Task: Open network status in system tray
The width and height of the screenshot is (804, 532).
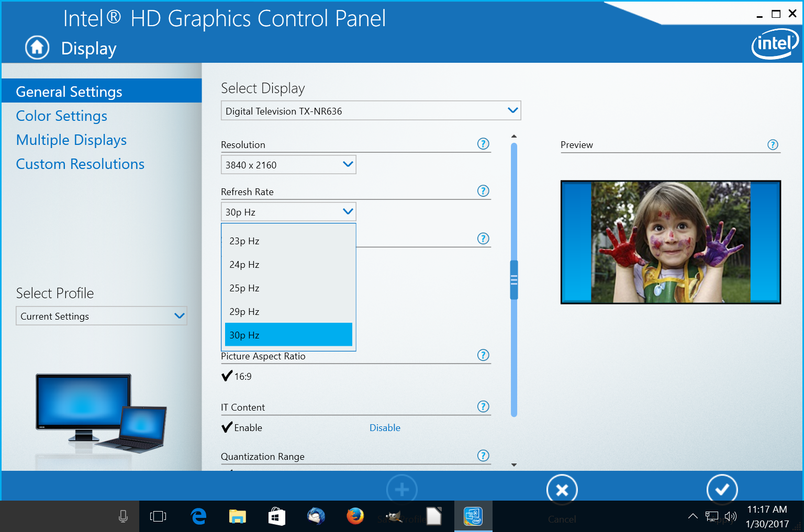Action: pos(712,516)
